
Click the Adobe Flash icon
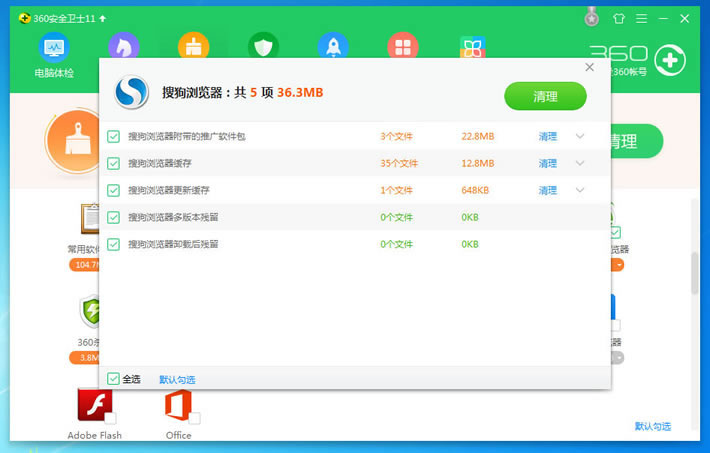pos(95,405)
